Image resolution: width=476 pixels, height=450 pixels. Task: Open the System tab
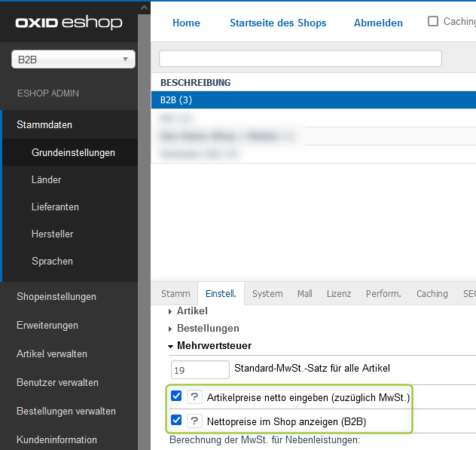click(267, 293)
